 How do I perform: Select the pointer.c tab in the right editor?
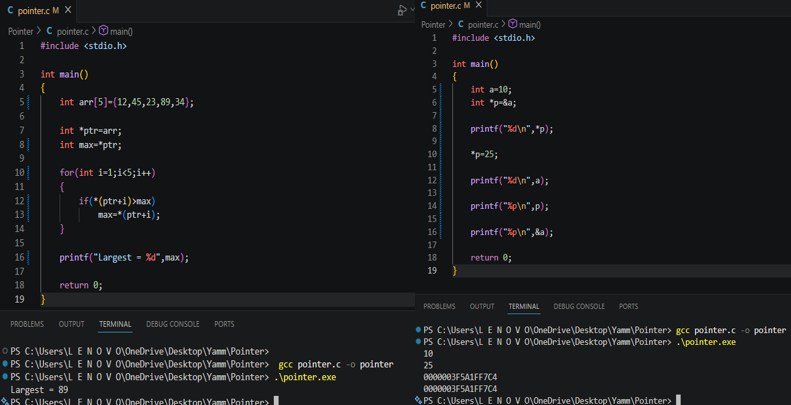coord(451,6)
